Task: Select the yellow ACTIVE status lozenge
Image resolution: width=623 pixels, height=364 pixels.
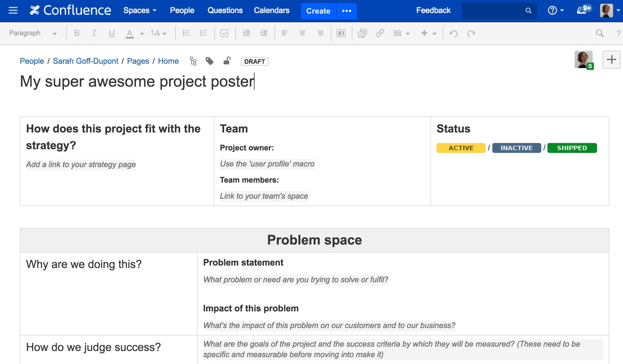Action: (461, 148)
